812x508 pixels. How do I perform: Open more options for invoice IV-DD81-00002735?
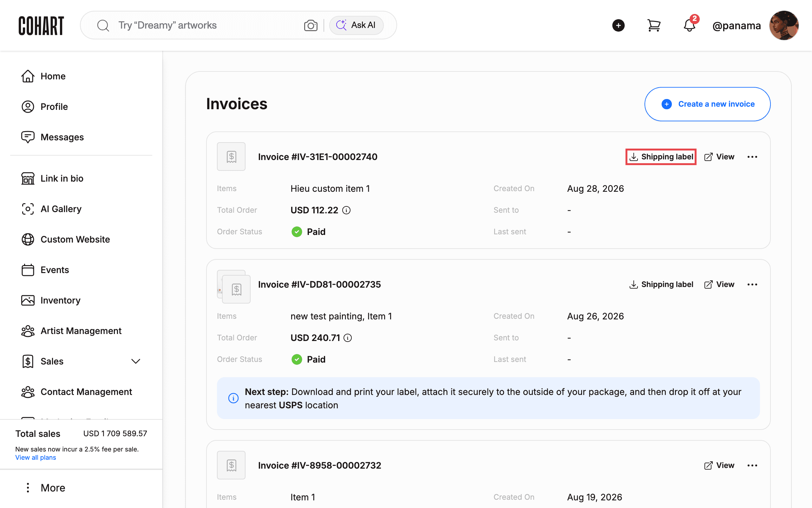[752, 284]
